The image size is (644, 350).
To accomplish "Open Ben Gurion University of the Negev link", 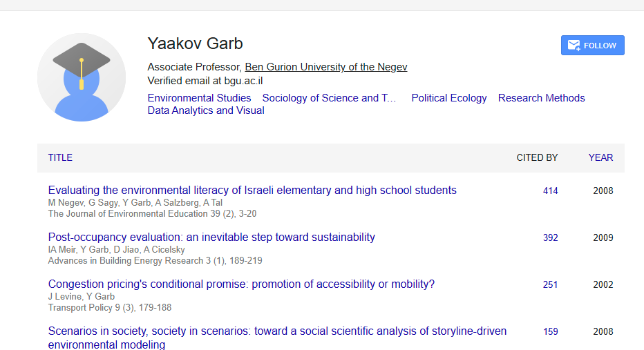I will pos(325,67).
